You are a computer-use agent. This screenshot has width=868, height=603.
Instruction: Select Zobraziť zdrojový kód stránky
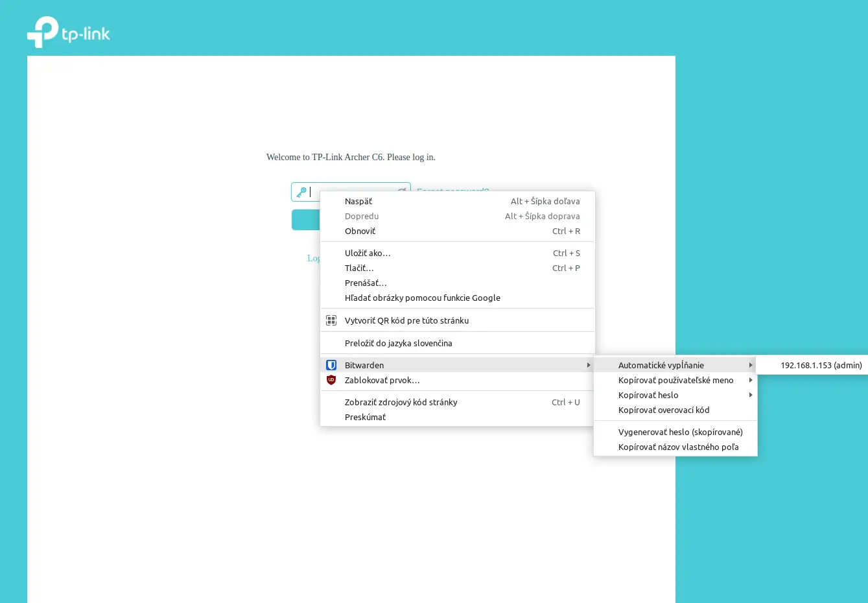(458, 402)
